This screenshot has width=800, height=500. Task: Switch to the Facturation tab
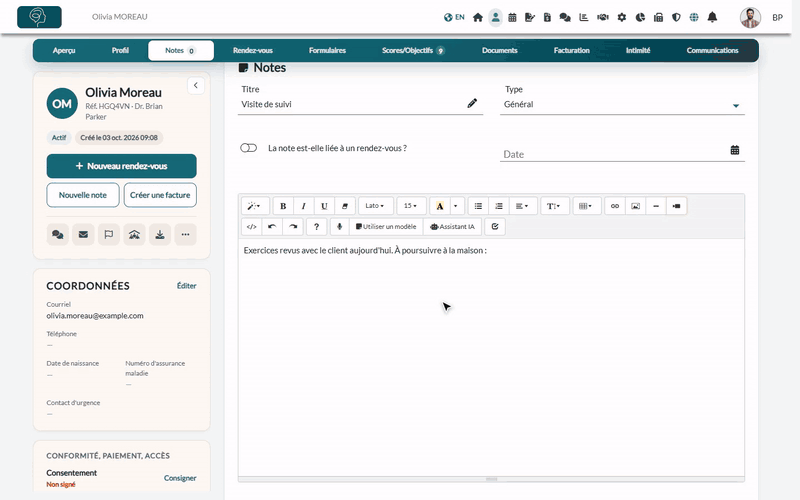571,51
